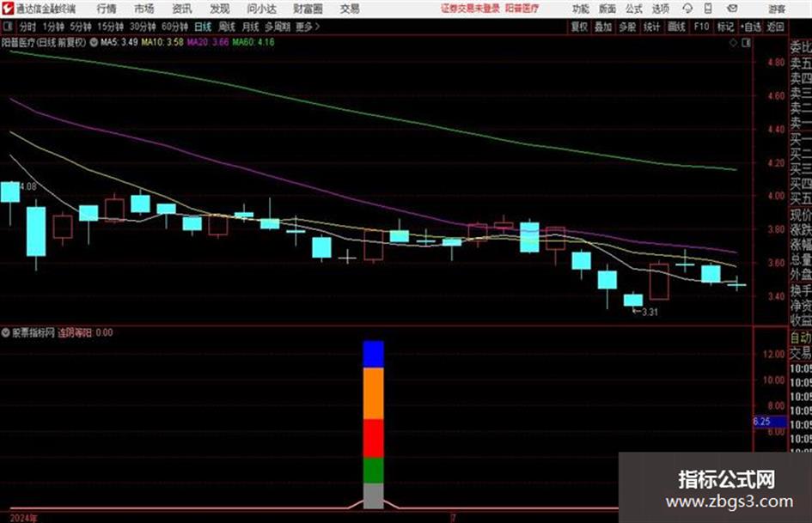
Task: Switch to 15分钟 period tab
Action: (x=110, y=27)
